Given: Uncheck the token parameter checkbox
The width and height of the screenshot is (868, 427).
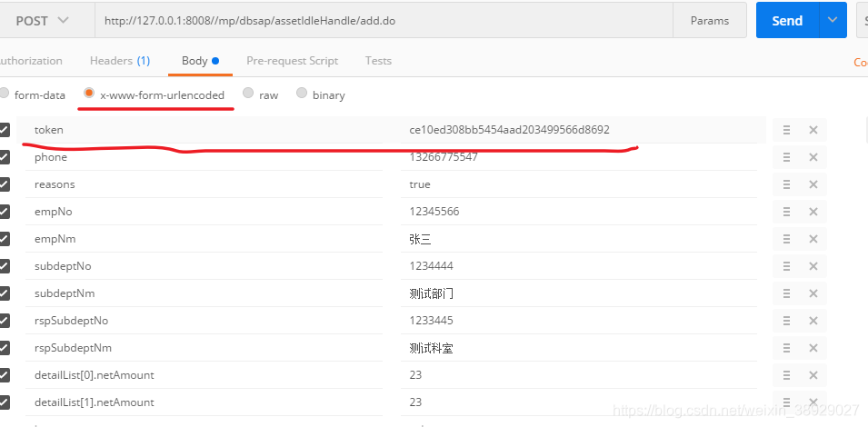Looking at the screenshot, I should (4, 130).
